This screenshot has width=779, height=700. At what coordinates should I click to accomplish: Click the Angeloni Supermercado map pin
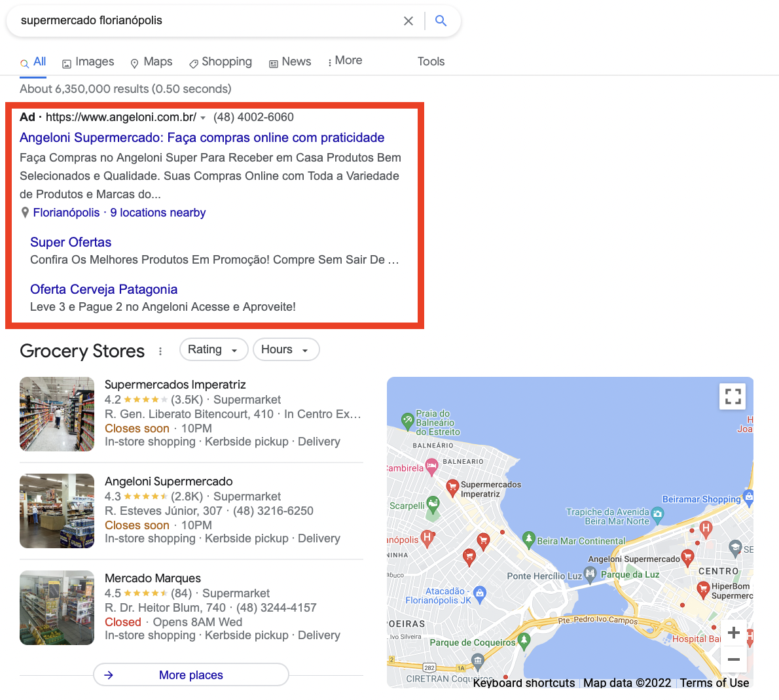[x=687, y=557]
